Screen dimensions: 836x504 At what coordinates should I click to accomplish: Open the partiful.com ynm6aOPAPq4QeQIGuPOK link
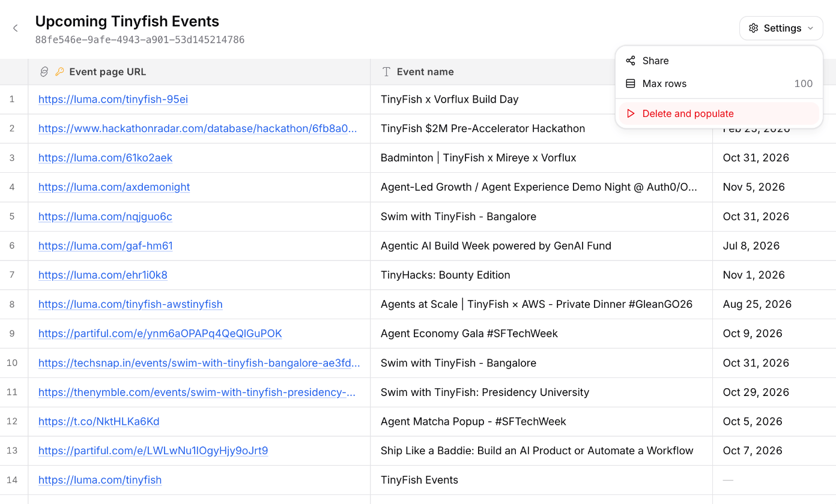click(160, 334)
